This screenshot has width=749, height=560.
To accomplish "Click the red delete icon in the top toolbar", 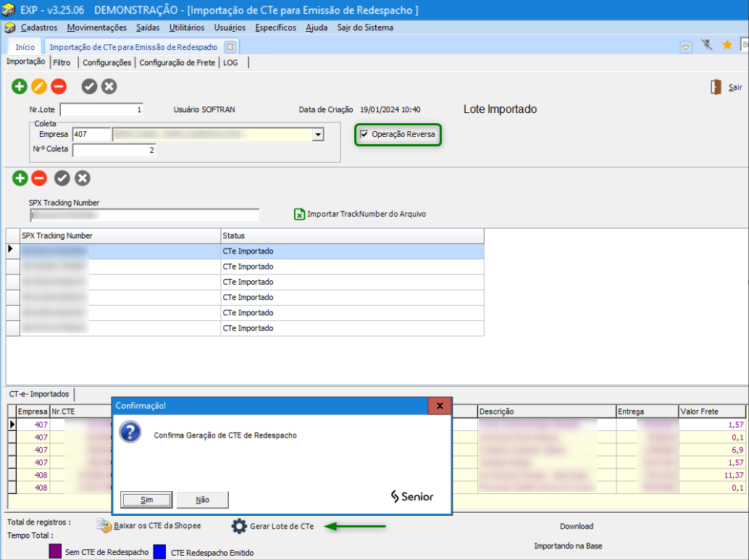I will 59,87.
